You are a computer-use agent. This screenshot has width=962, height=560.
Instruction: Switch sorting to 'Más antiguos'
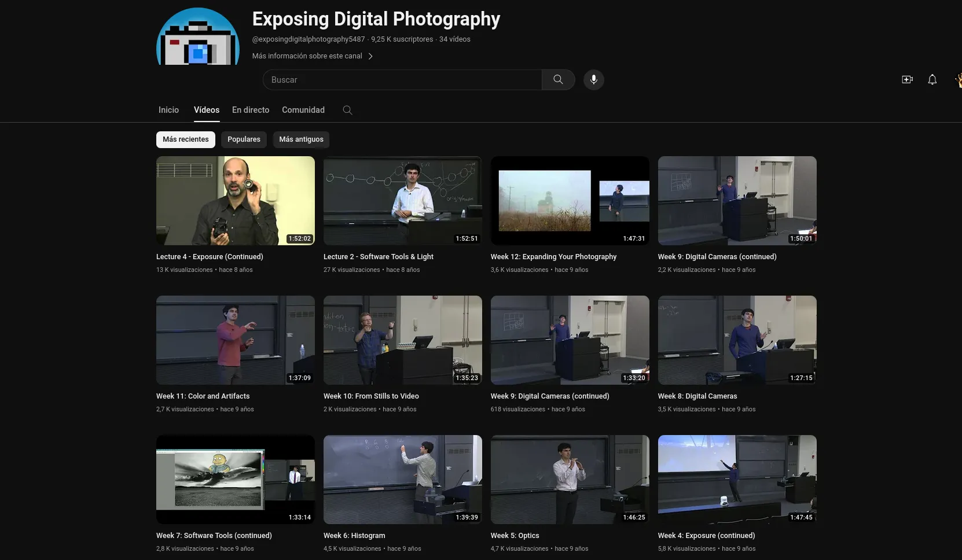[x=301, y=139]
